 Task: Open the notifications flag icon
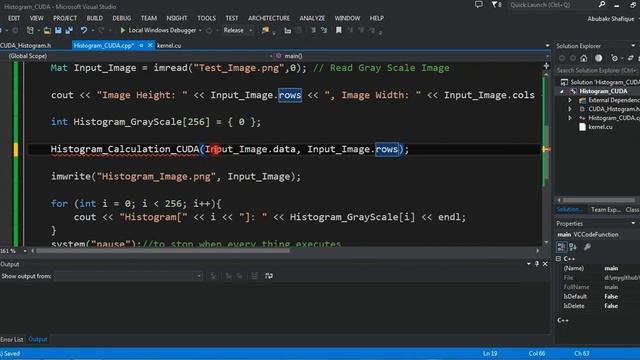[496, 4]
